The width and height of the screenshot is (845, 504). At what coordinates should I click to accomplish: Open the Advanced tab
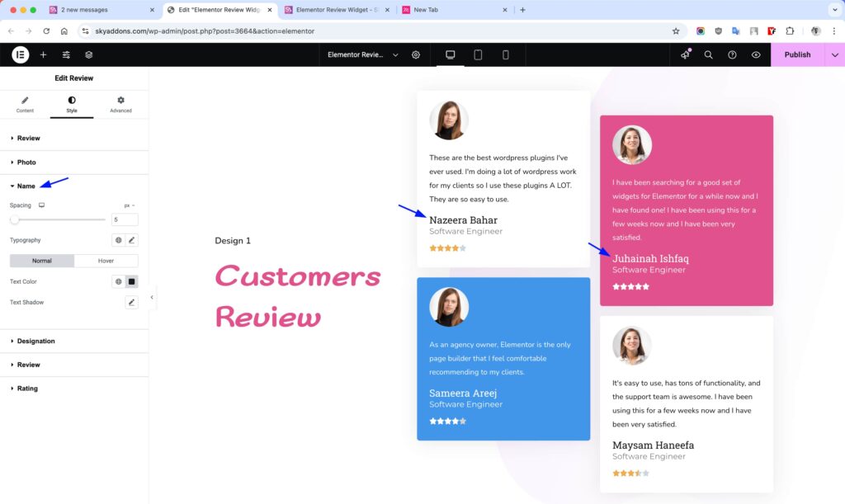pos(120,105)
